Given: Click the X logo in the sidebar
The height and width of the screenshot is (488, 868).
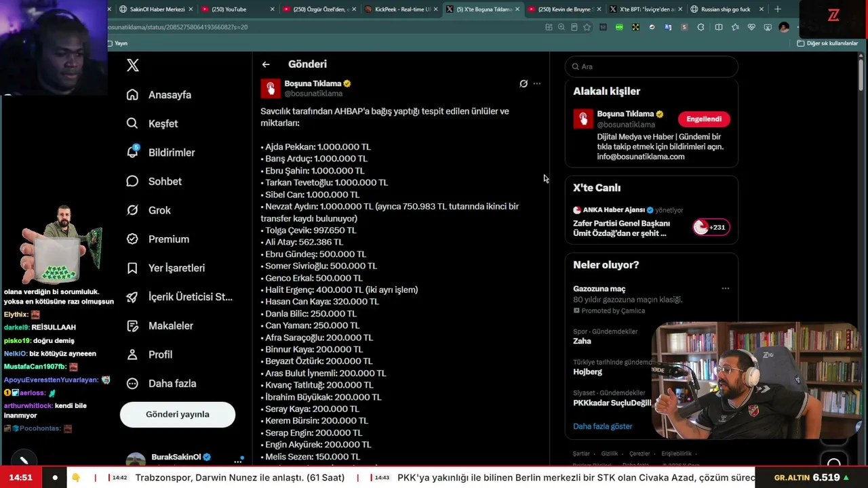Looking at the screenshot, I should 133,65.
